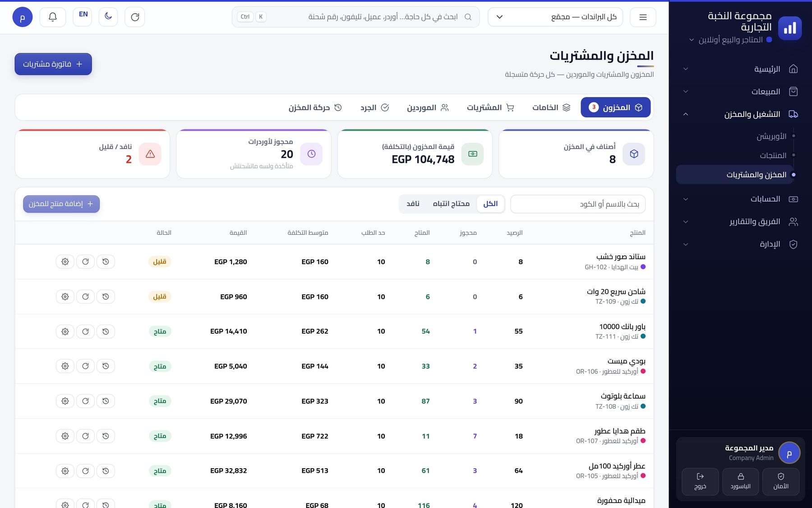The height and width of the screenshot is (508, 812).
Task: Expand the الإدارة sidebar section
Action: click(x=740, y=244)
